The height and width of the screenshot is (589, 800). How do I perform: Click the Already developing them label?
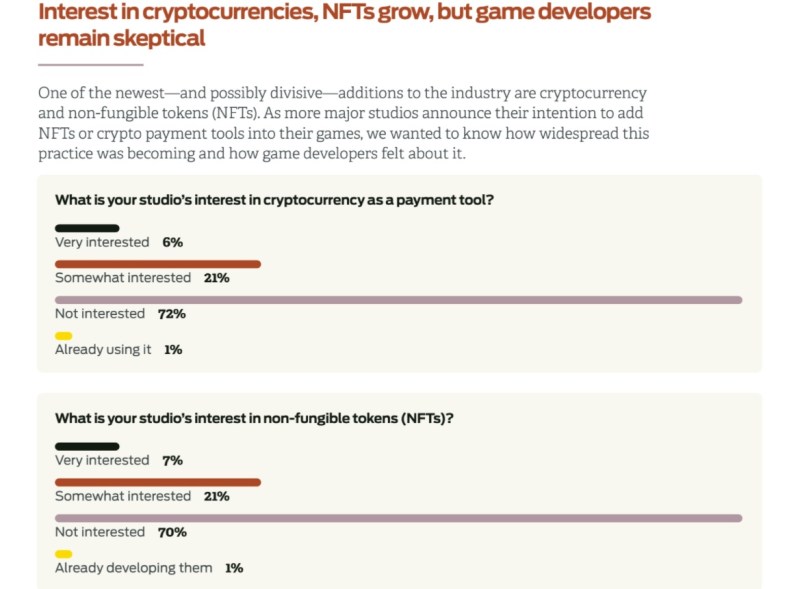134,568
